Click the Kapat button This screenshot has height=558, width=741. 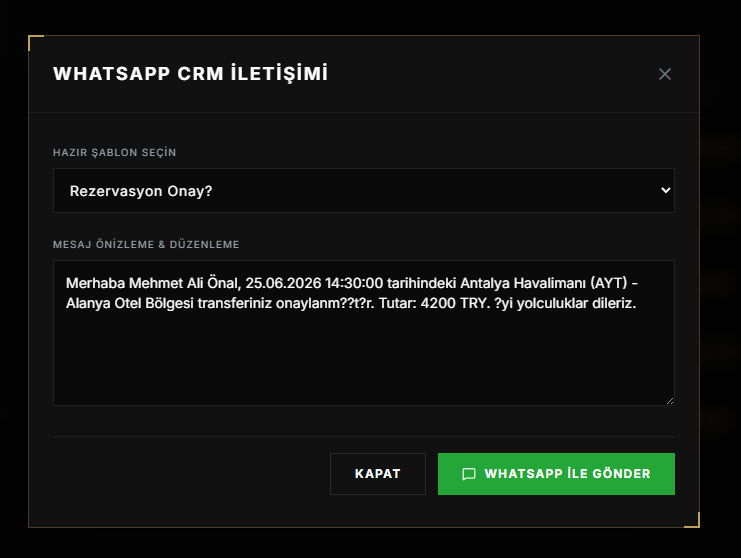point(378,474)
